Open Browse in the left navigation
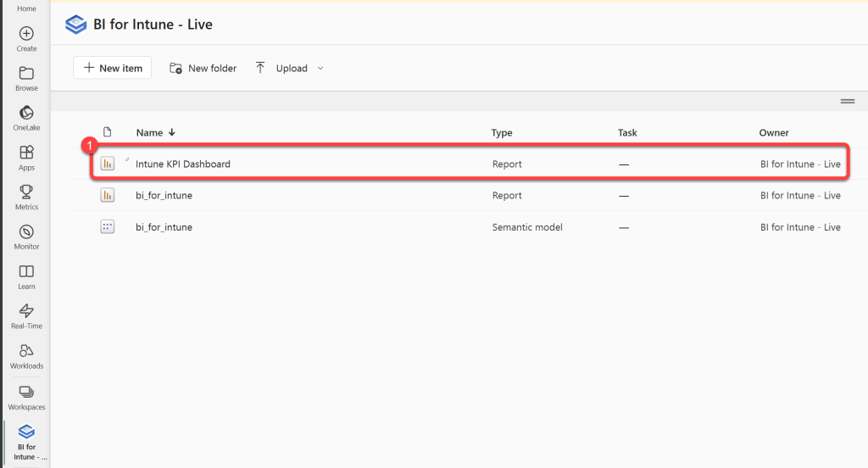Image resolution: width=868 pixels, height=468 pixels. click(x=26, y=74)
